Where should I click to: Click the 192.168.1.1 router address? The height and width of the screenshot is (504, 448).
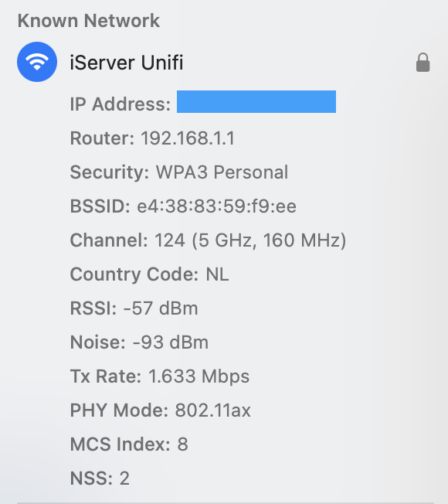tap(188, 138)
